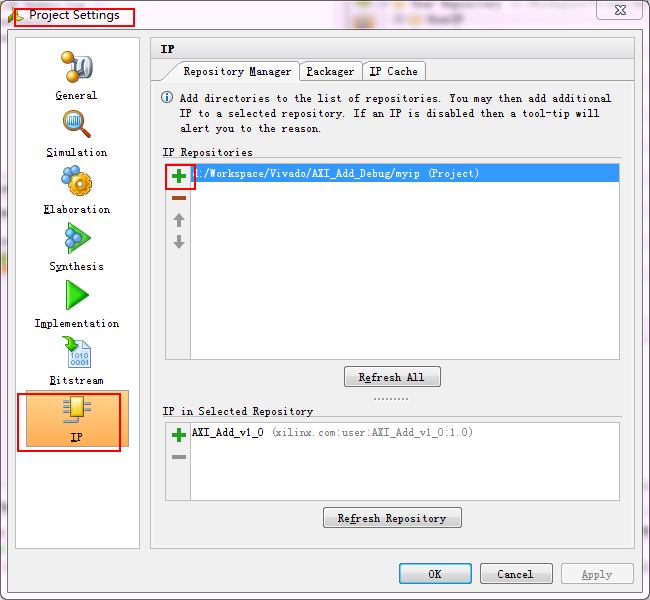Select the AXI_Add_Debug/myip repository entry
The width and height of the screenshot is (650, 600).
[405, 173]
